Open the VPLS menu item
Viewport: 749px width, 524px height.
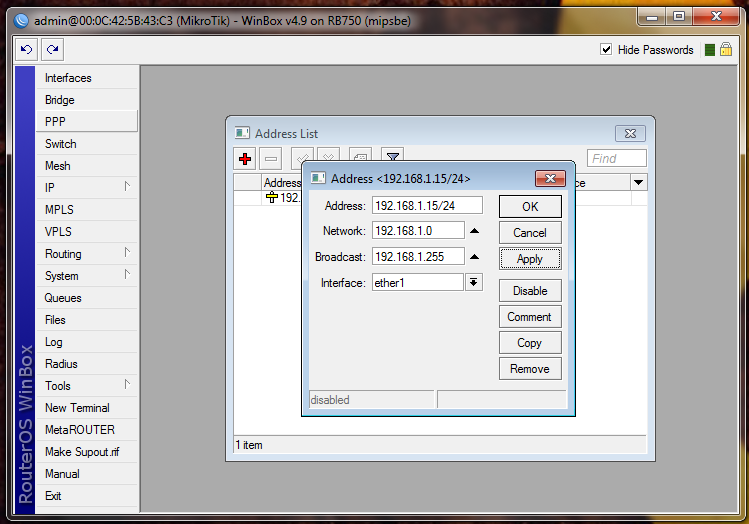[x=86, y=232]
